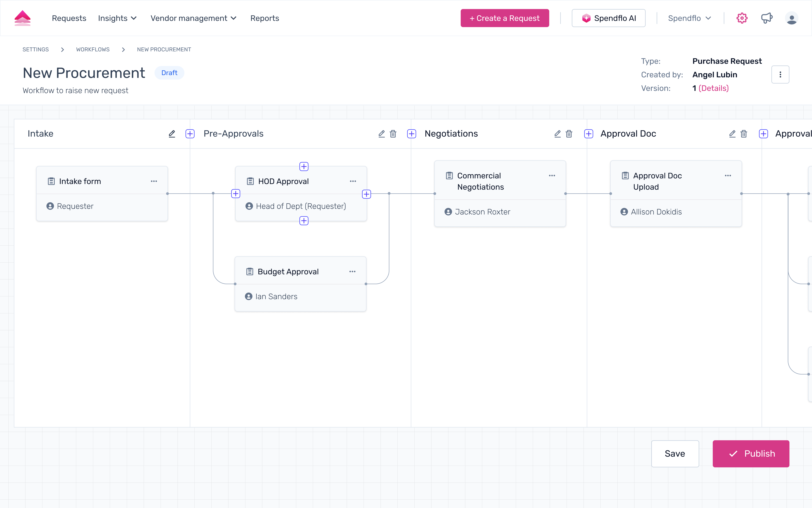This screenshot has width=812, height=508.
Task: Open the settings gear icon
Action: click(742, 18)
